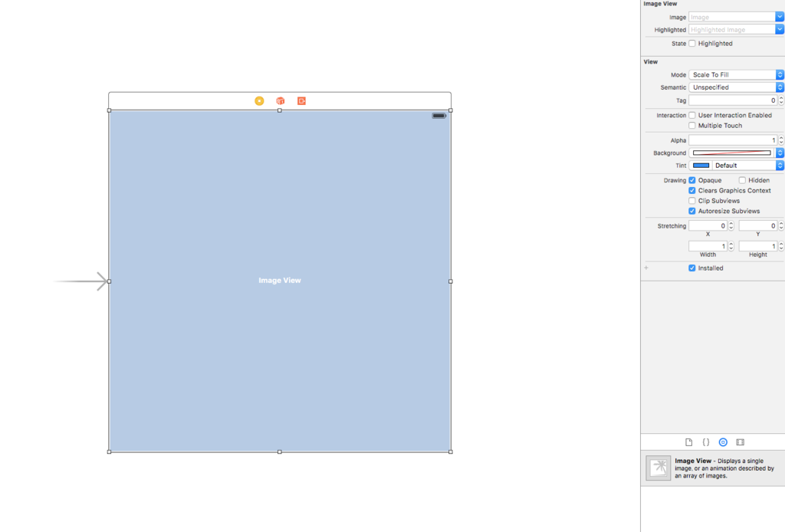The height and width of the screenshot is (532, 785).
Task: Open the Background color dropdown arrow
Action: click(x=780, y=153)
